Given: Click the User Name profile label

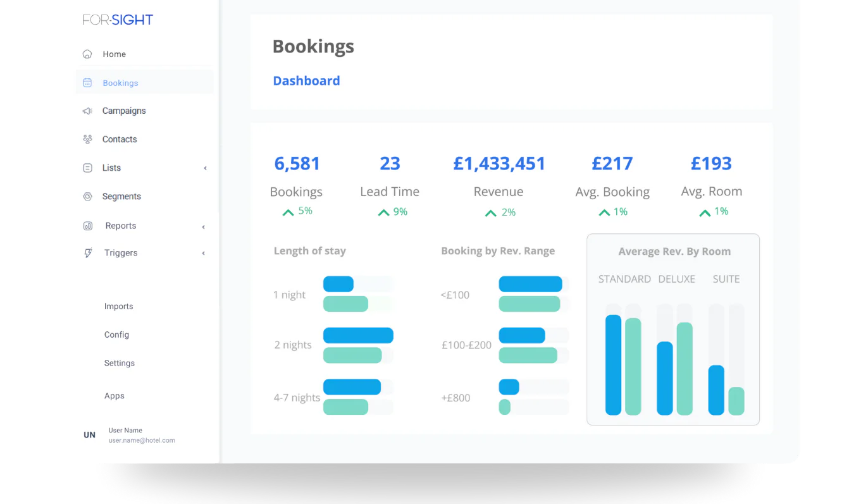Looking at the screenshot, I should click(125, 430).
